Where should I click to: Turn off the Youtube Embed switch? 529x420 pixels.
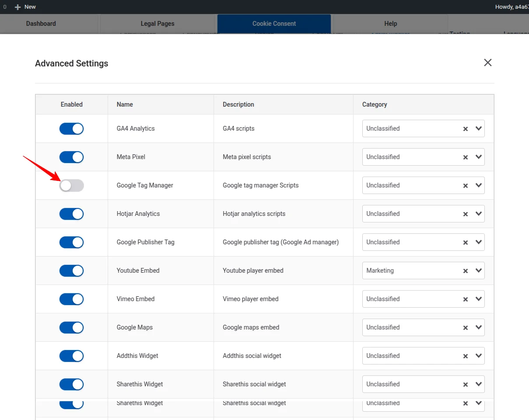coord(71,271)
